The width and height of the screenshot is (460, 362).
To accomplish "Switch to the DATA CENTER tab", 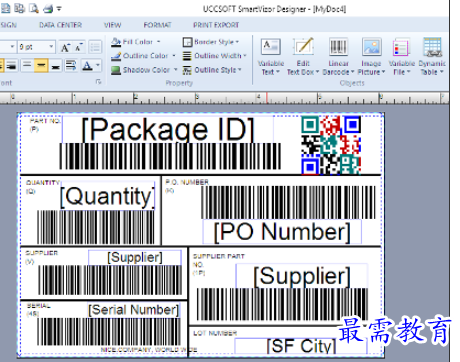I will click(x=60, y=25).
